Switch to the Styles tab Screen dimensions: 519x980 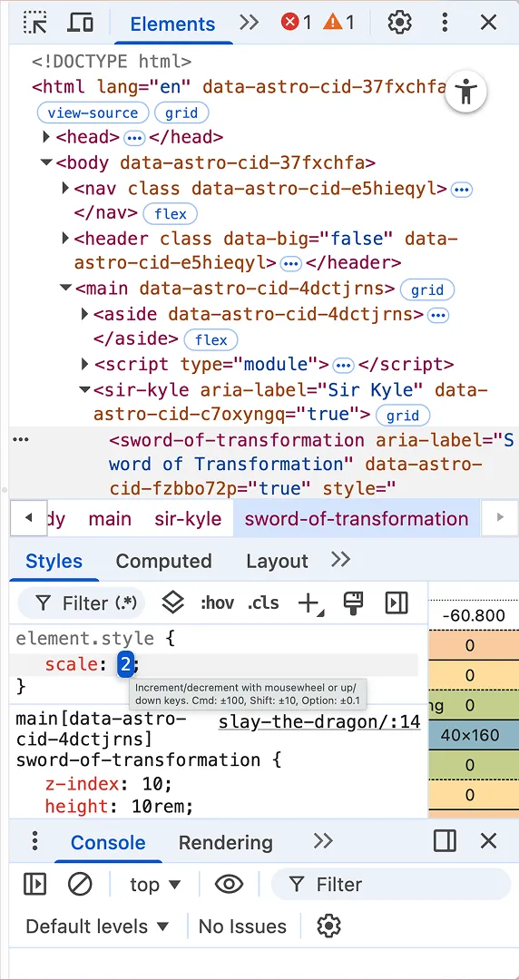[54, 561]
